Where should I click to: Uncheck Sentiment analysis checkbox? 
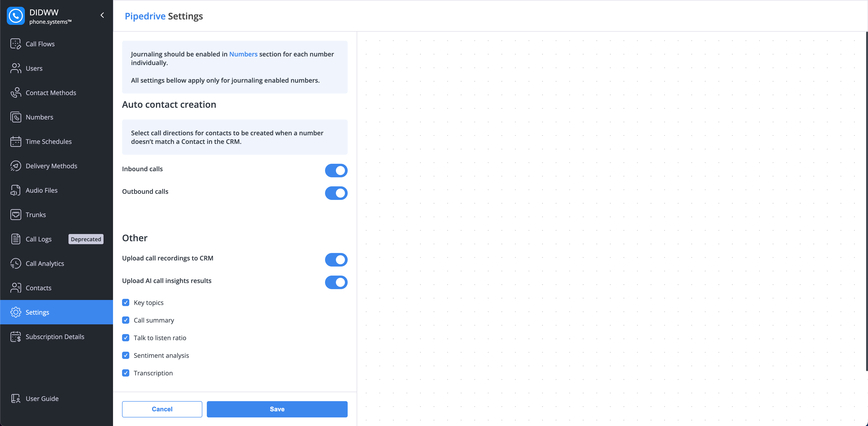click(x=126, y=355)
